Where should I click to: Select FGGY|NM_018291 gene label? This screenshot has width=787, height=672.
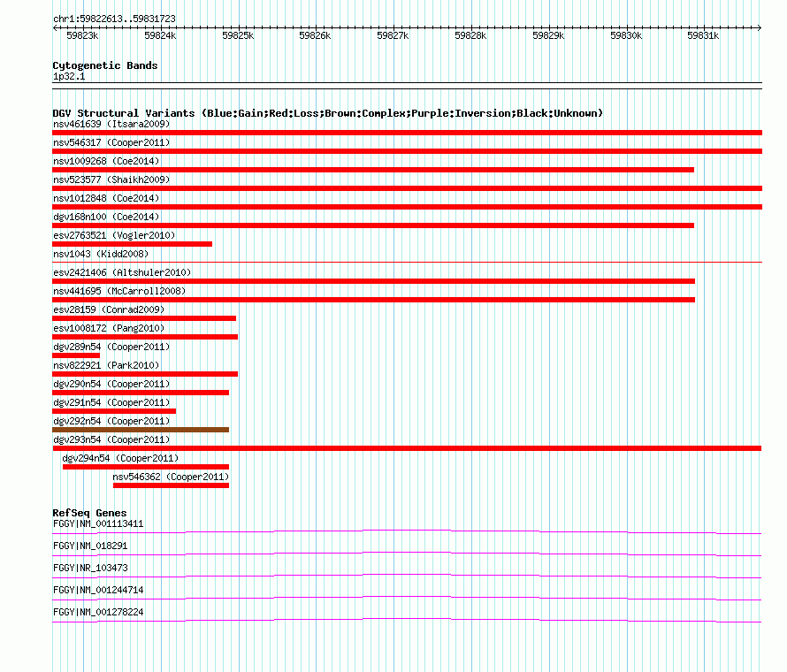pos(90,546)
